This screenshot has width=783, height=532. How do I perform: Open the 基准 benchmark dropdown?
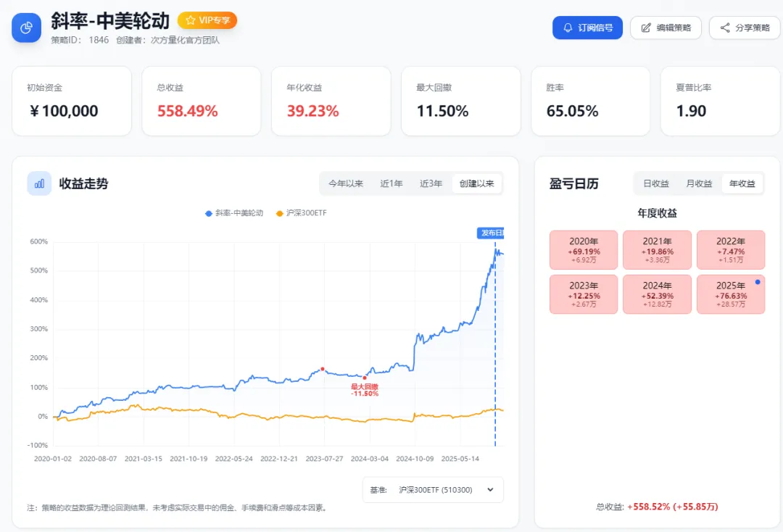tap(433, 490)
